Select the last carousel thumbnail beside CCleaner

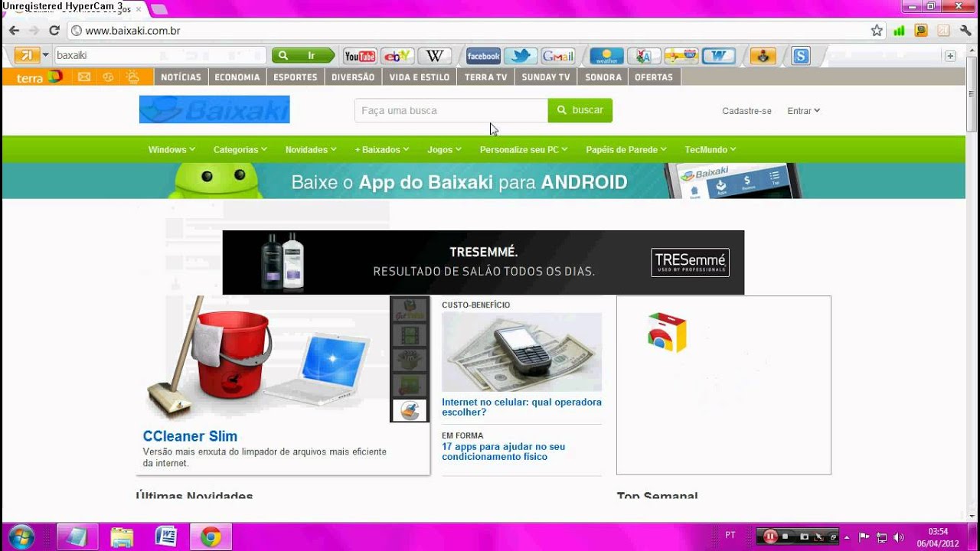click(x=409, y=410)
